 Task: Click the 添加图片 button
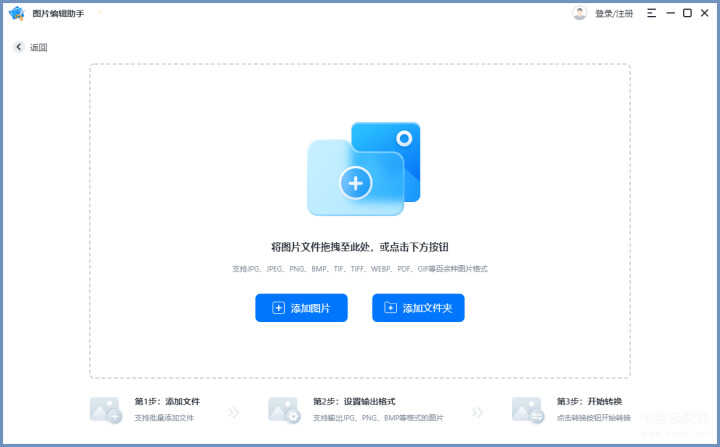click(301, 308)
